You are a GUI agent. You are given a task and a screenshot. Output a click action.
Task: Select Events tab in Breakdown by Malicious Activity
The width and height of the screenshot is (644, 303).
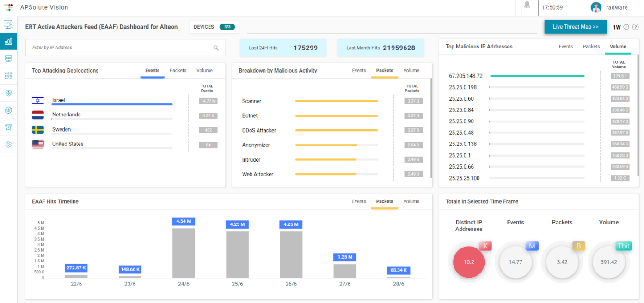pos(359,71)
